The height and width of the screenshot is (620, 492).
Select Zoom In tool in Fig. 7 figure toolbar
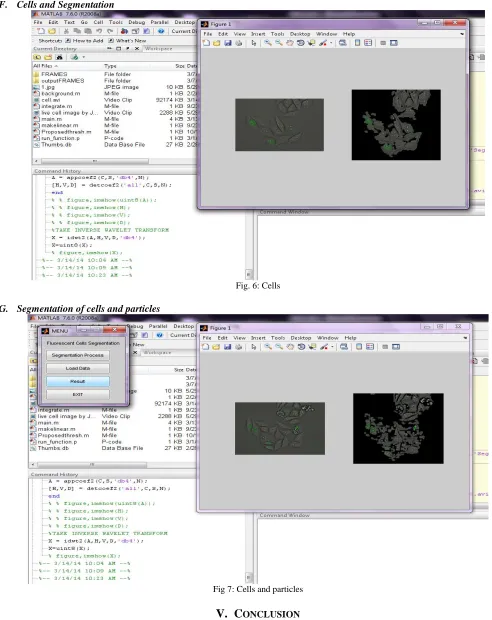[x=268, y=347]
